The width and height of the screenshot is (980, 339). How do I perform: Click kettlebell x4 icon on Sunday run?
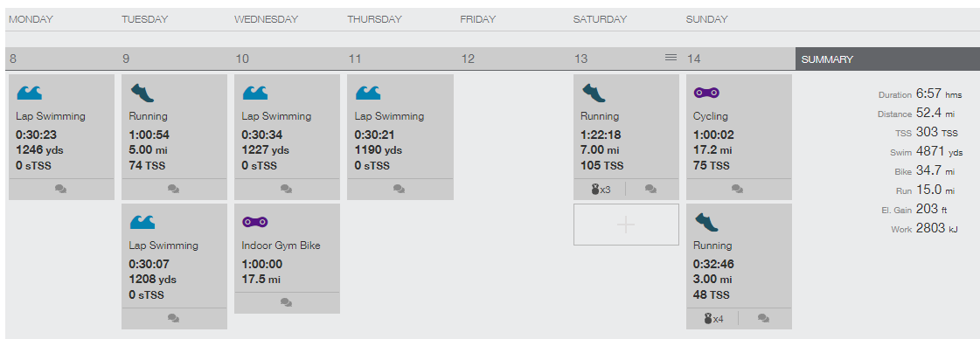click(x=713, y=318)
